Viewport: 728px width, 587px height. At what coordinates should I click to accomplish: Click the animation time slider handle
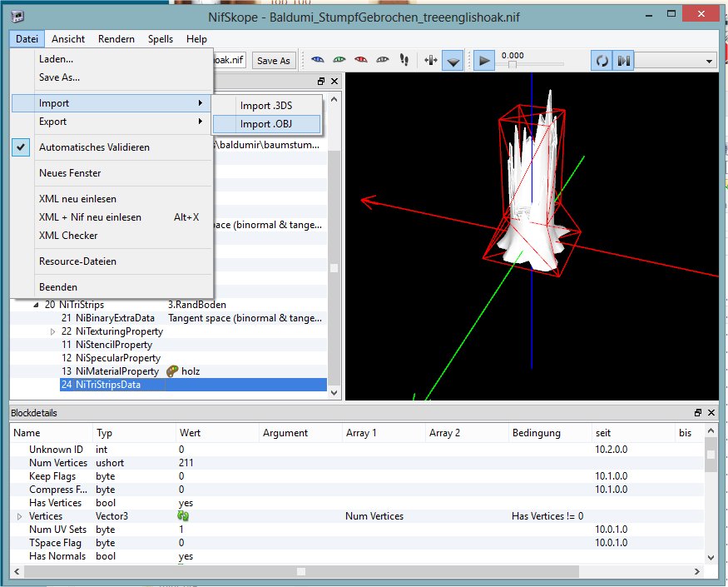click(512, 64)
